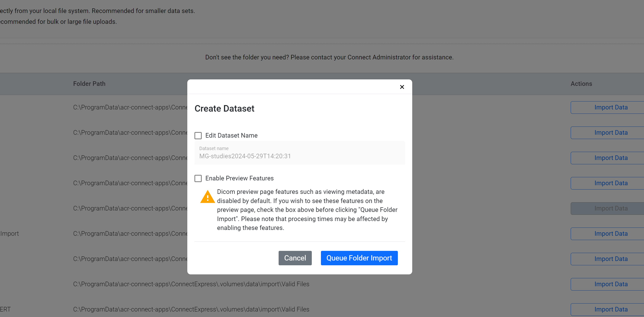Click Queue Folder Import button
The height and width of the screenshot is (317, 644).
coord(359,258)
